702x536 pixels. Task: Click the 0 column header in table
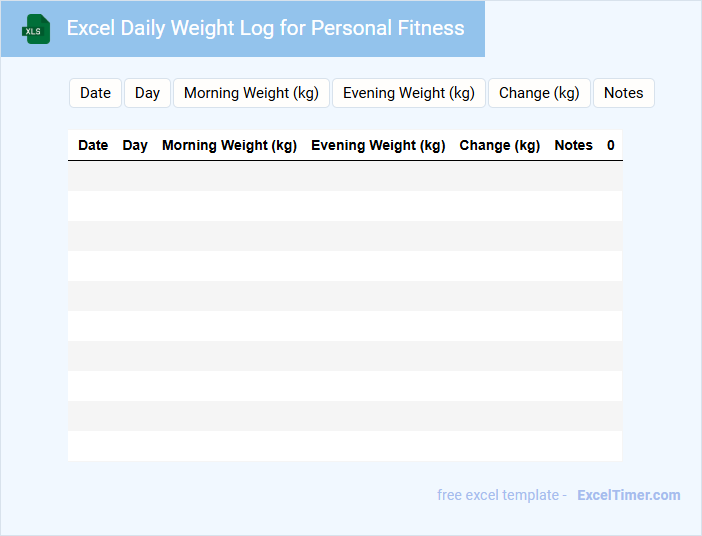point(610,145)
